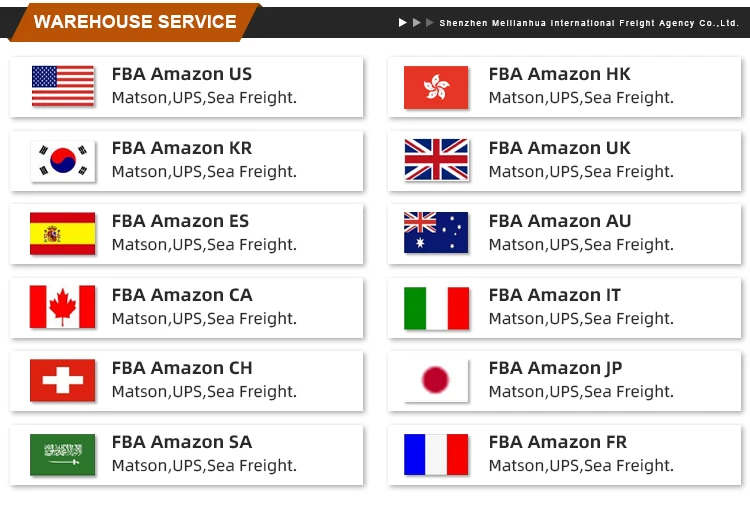This screenshot has width=750, height=510.
Task: Click the FBA Amazon HK heading
Action: (x=560, y=74)
